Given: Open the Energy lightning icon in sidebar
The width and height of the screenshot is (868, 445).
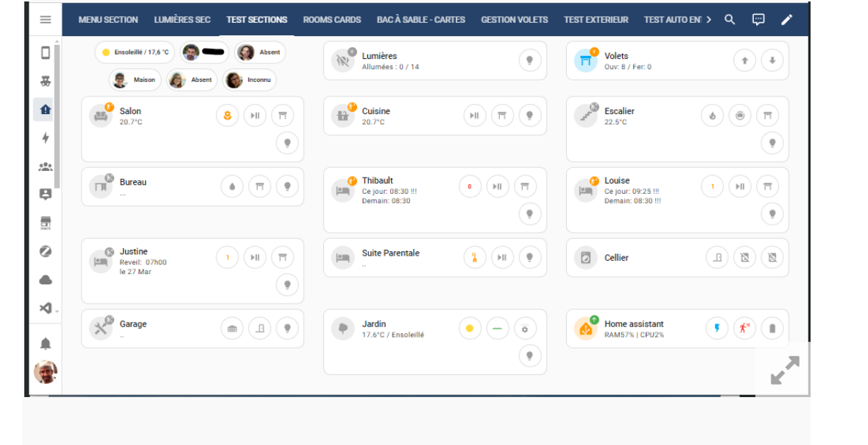Looking at the screenshot, I should (x=46, y=138).
